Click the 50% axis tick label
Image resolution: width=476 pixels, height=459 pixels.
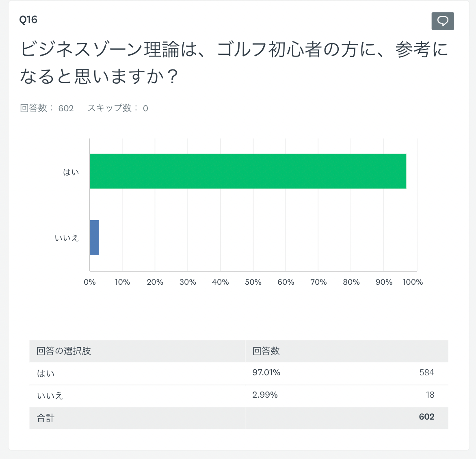tap(253, 282)
